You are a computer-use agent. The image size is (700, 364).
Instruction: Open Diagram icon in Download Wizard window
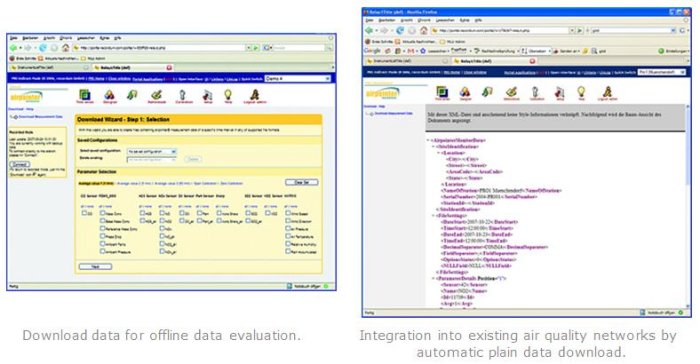pyautogui.click(x=109, y=96)
